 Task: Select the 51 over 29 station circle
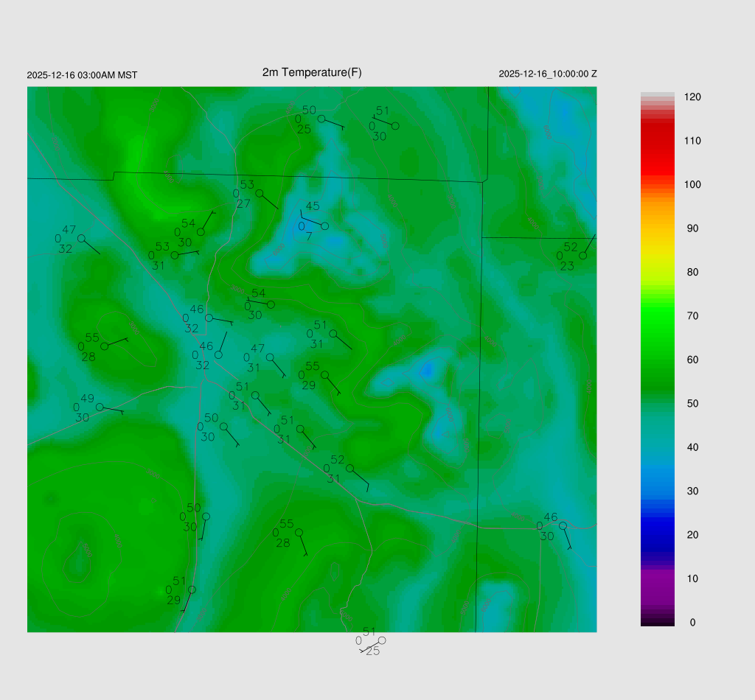pyautogui.click(x=192, y=589)
